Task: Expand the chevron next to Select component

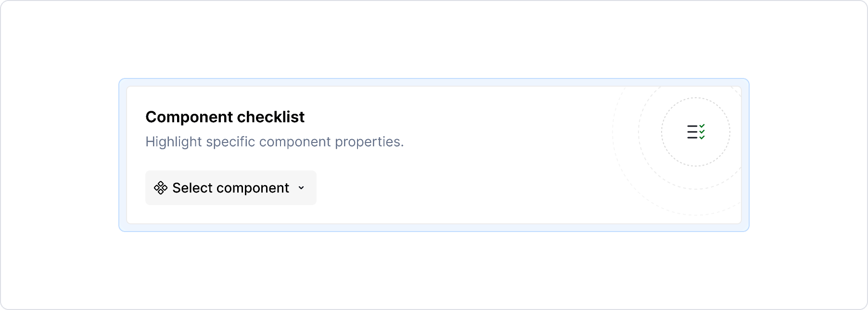Action: point(301,188)
